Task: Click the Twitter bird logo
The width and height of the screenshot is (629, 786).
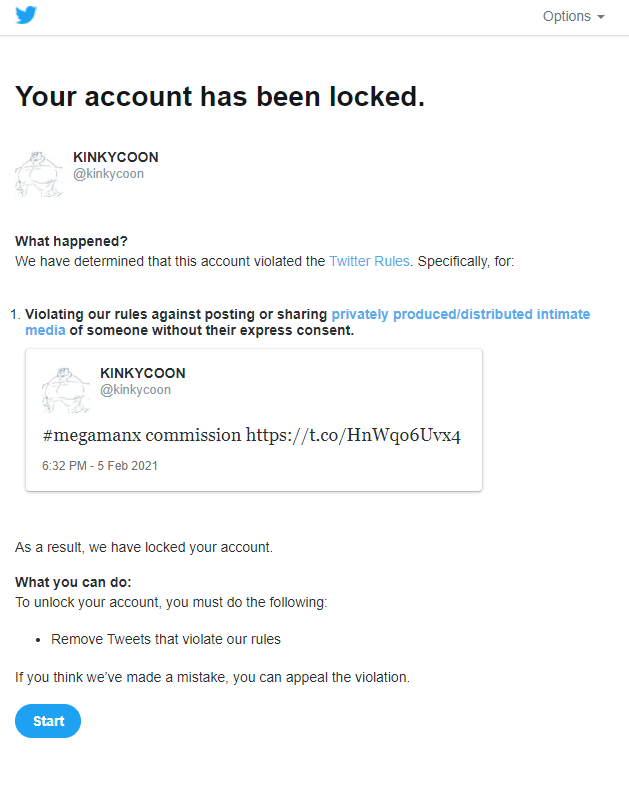Action: pos(26,16)
